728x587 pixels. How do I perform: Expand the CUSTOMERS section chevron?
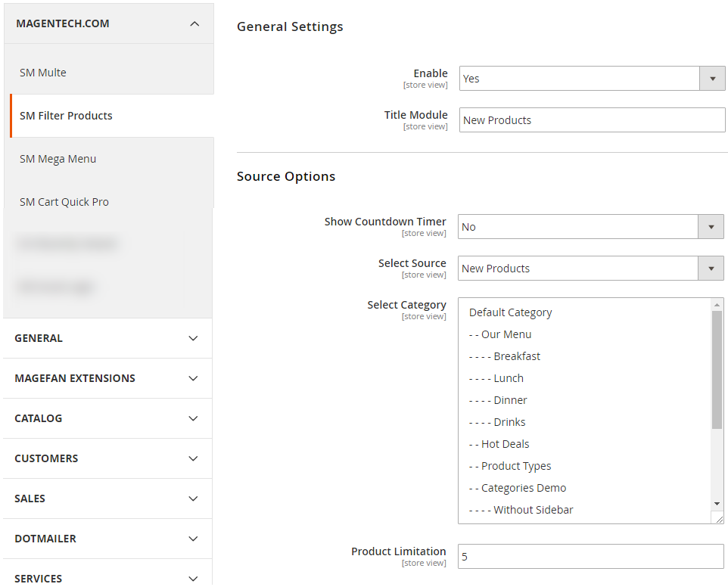[193, 458]
